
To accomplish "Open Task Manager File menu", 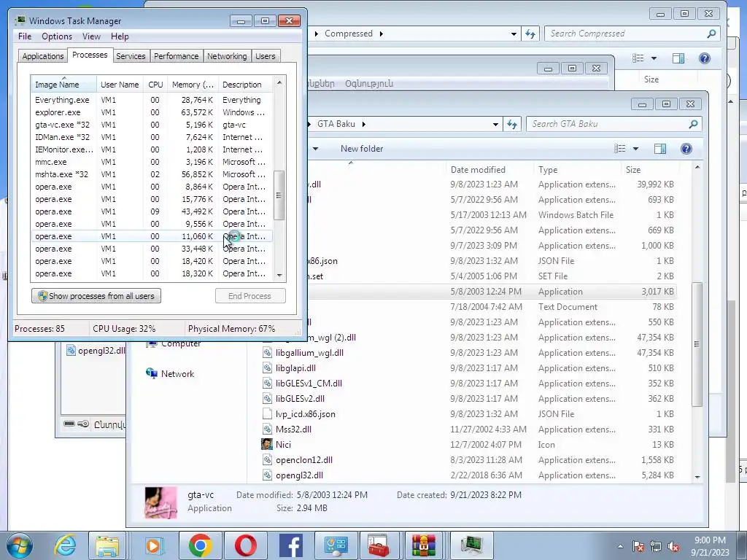I will tap(25, 36).
